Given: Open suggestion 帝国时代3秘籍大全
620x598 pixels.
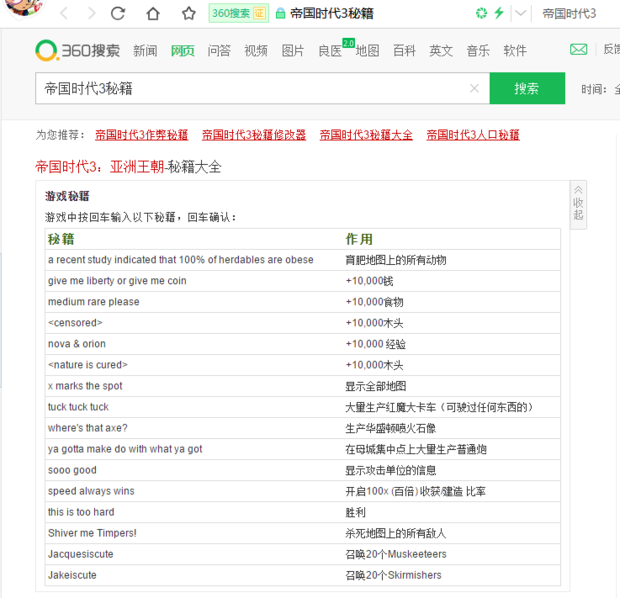Looking at the screenshot, I should coord(366,135).
